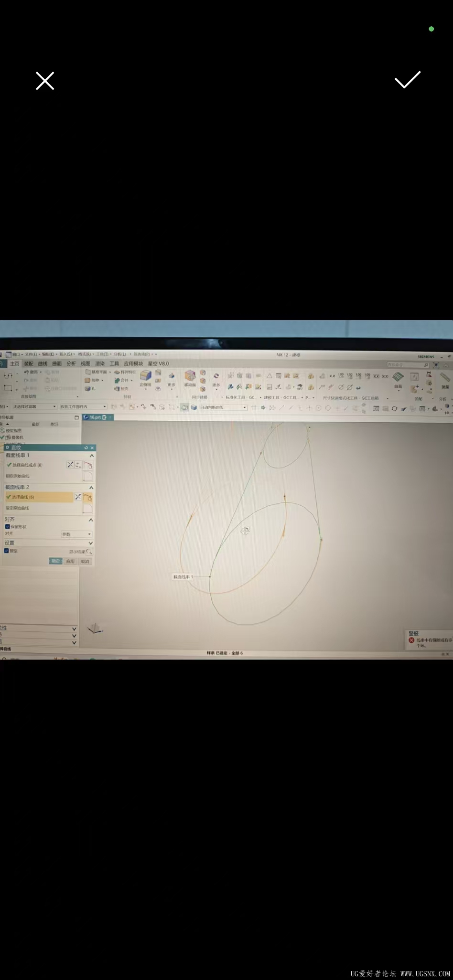This screenshot has width=453, height=980.
Task: Tap the X cancel icon at top left
Action: (45, 81)
